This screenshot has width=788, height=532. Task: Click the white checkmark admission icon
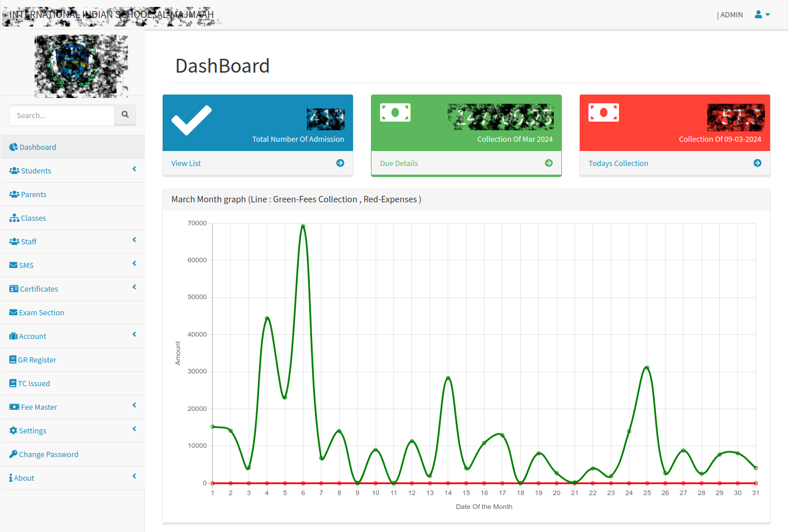pos(192,120)
